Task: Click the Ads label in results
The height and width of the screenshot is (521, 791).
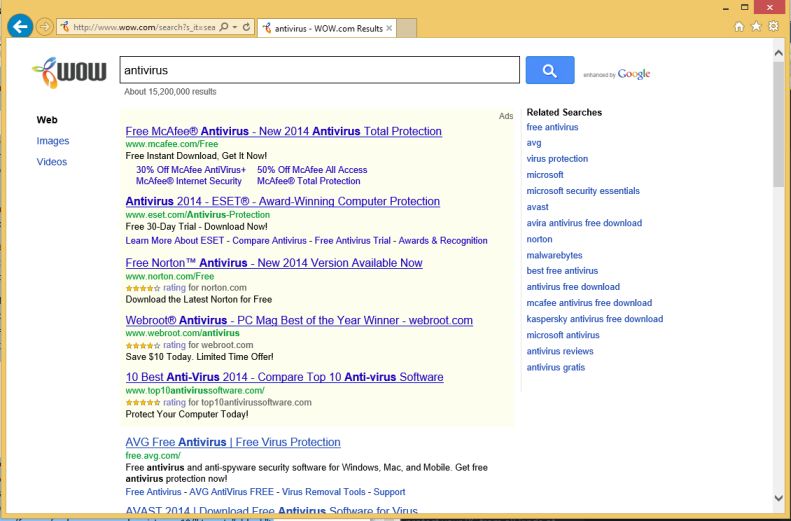Action: (x=506, y=116)
